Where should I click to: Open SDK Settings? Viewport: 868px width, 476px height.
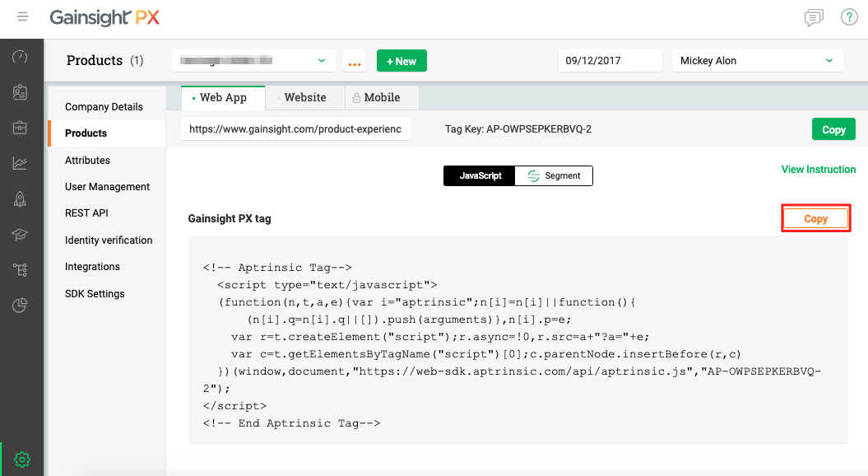pyautogui.click(x=95, y=294)
